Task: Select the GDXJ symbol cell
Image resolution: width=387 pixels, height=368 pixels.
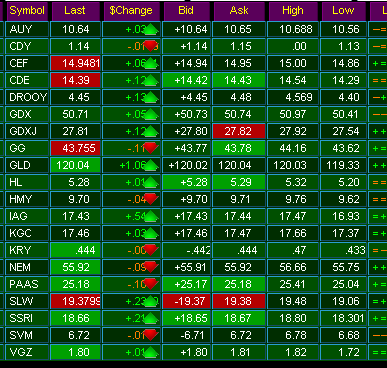Action: 27,131
